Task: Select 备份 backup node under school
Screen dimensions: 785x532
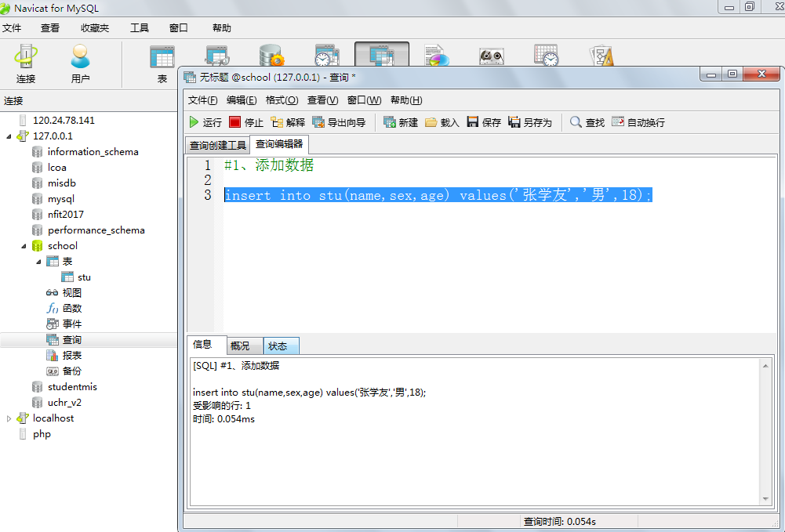Action: pos(71,371)
